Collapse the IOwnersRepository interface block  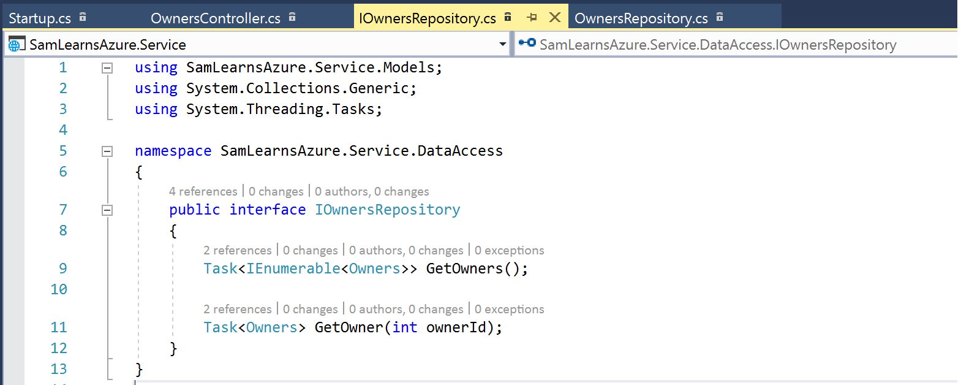107,210
